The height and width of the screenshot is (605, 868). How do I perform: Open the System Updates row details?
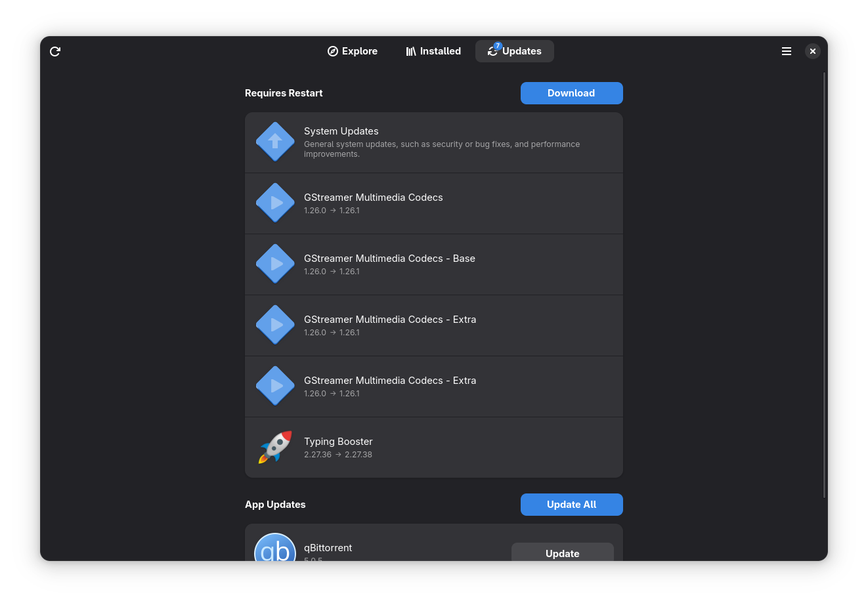pos(433,142)
